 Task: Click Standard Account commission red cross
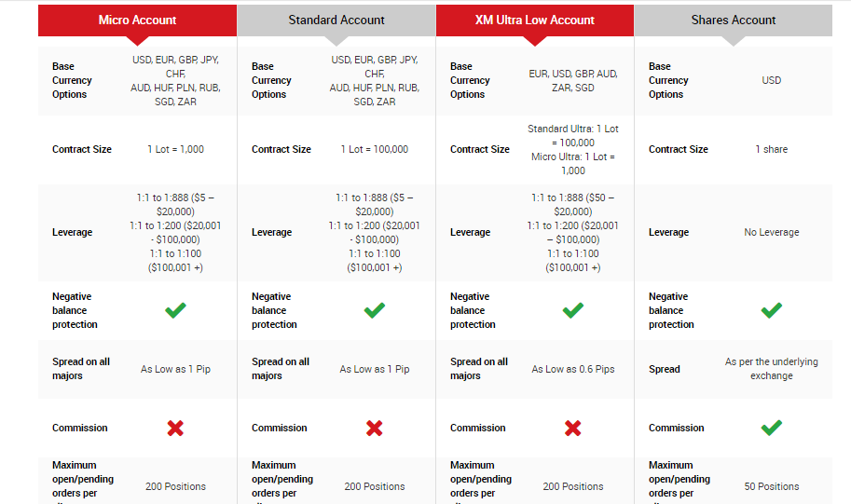(x=375, y=428)
